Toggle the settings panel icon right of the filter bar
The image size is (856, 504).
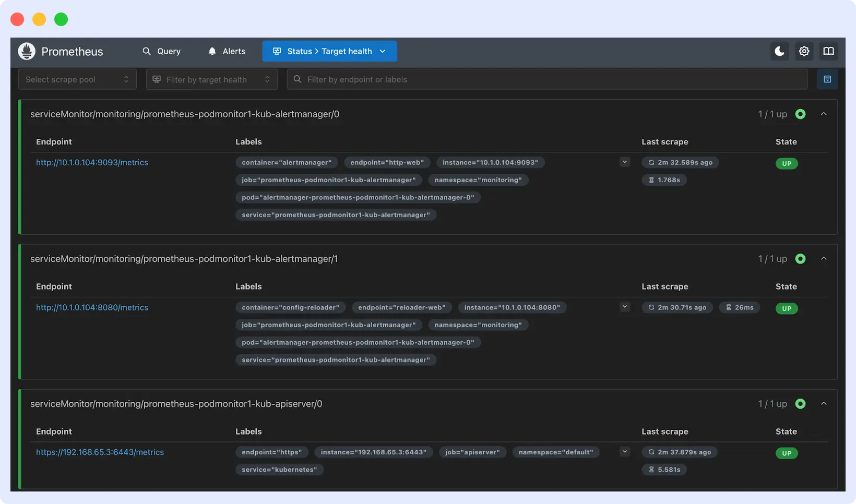coord(827,79)
